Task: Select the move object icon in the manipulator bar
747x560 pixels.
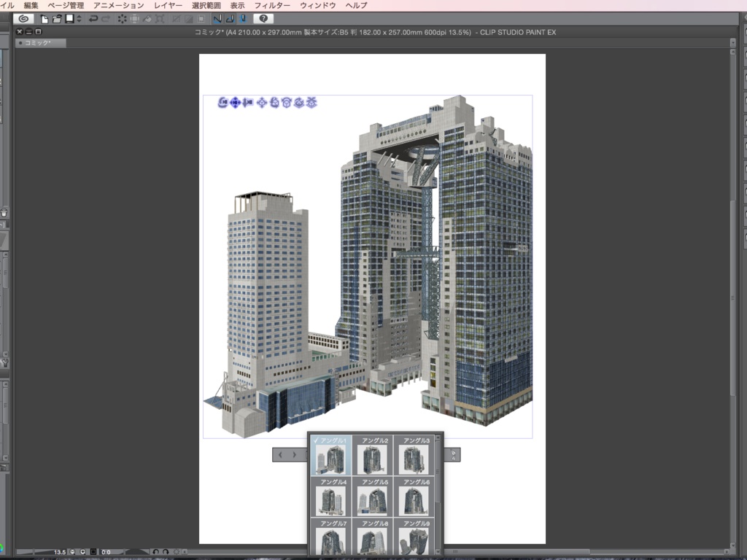Action: [262, 103]
